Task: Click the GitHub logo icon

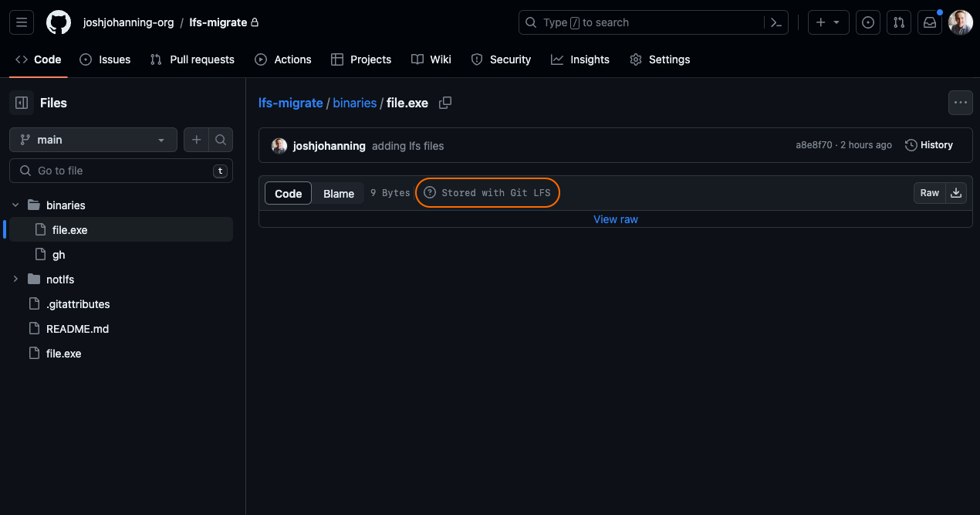Action: (59, 22)
